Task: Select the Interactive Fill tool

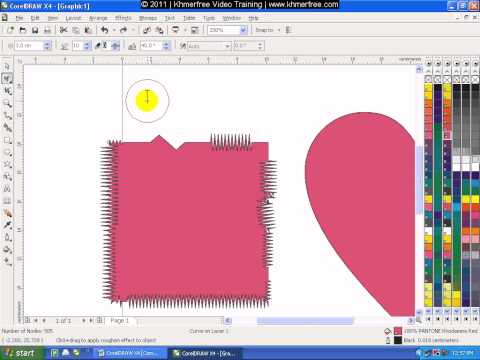Action: [x=7, y=261]
